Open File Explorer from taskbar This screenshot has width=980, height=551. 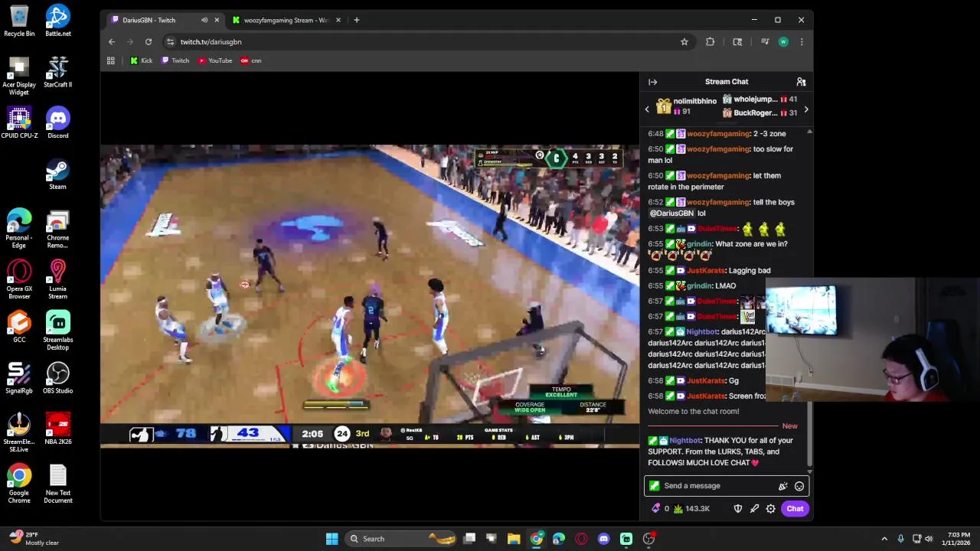(x=514, y=539)
